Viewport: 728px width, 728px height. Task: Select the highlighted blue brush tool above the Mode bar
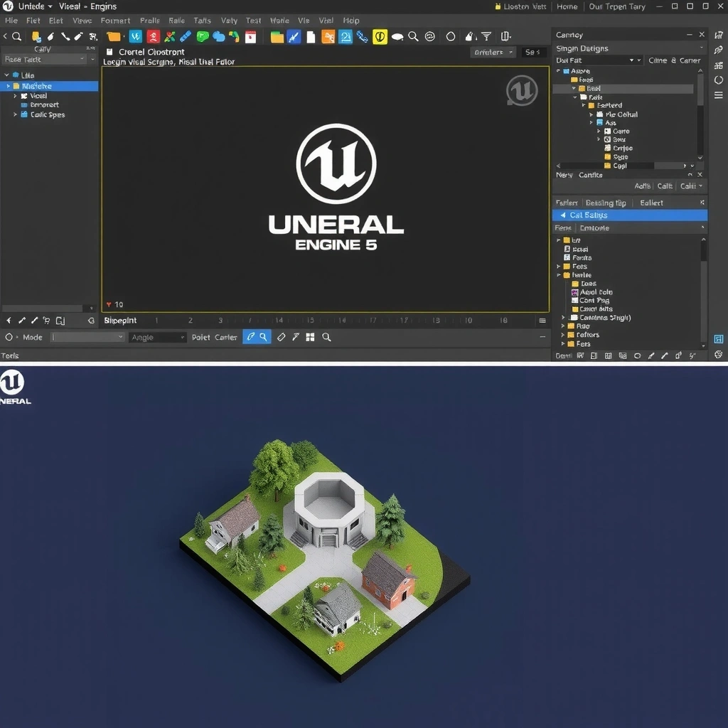click(x=250, y=337)
